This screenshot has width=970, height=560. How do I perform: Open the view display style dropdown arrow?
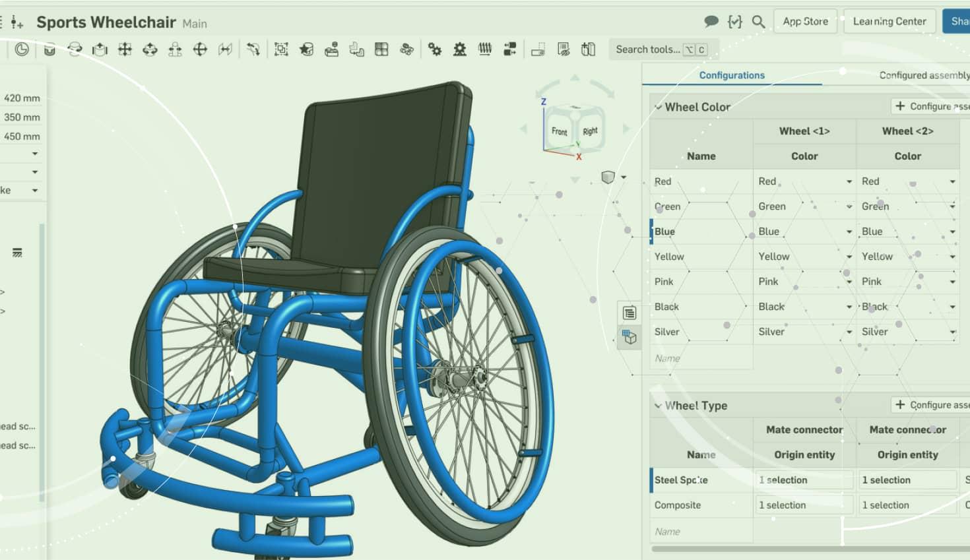(624, 177)
